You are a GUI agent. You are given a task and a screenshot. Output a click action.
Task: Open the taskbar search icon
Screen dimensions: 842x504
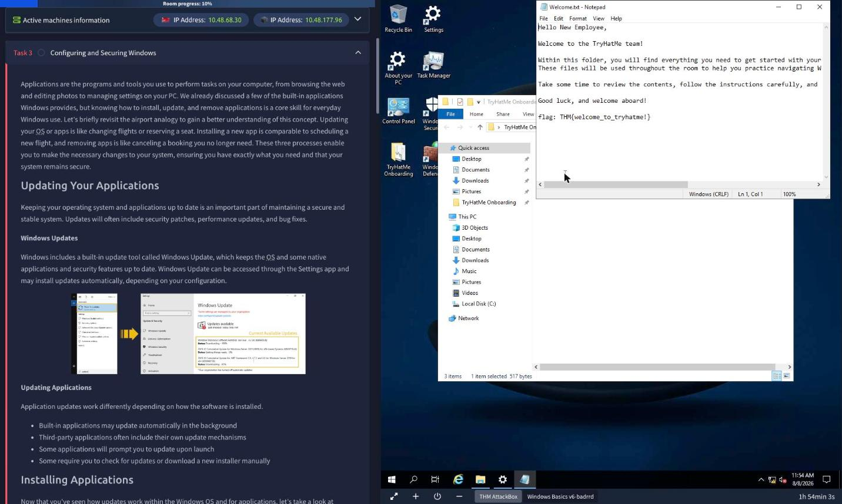click(x=413, y=479)
